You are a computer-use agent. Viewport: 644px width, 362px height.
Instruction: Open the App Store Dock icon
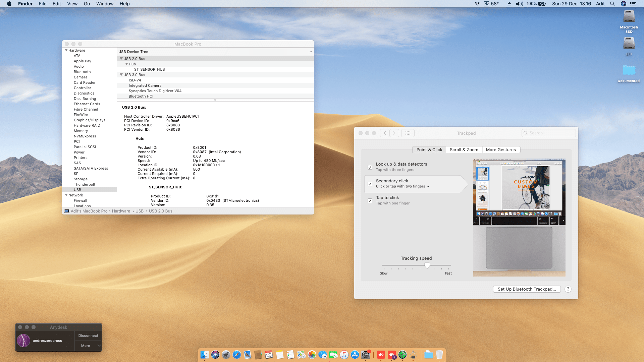pyautogui.click(x=355, y=355)
